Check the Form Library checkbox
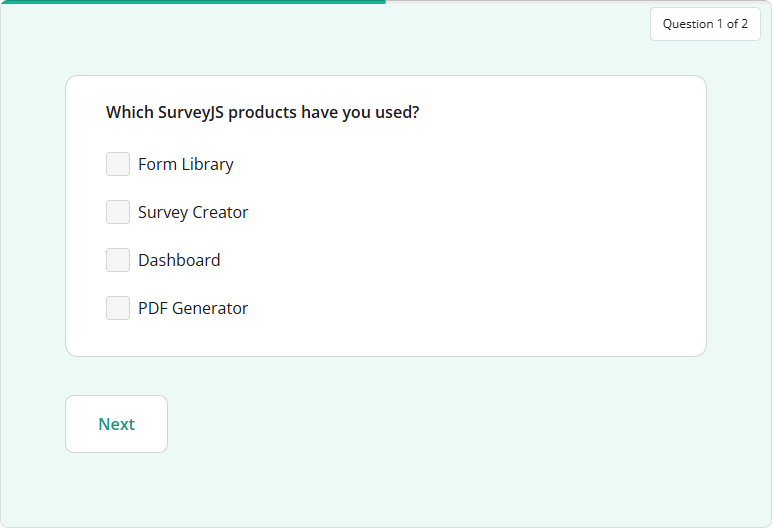 pos(118,164)
